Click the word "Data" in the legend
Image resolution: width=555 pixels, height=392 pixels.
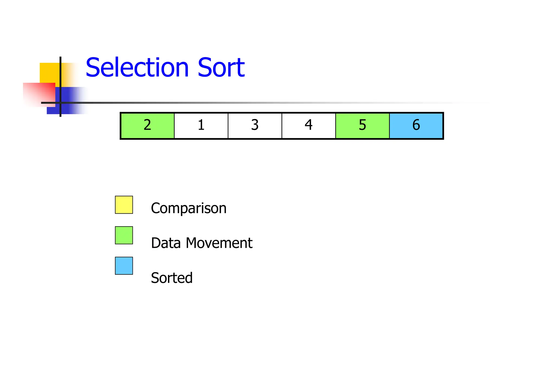[x=166, y=243]
